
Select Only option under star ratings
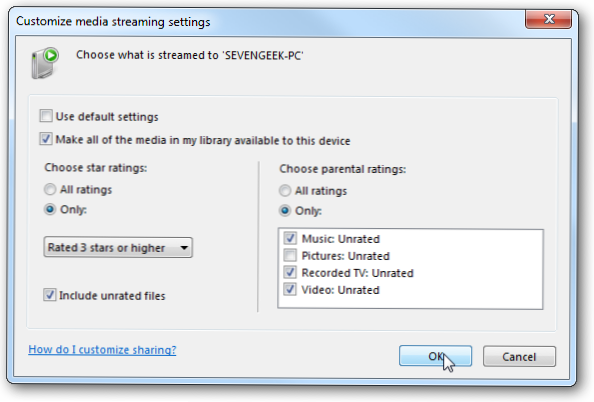pos(50,209)
